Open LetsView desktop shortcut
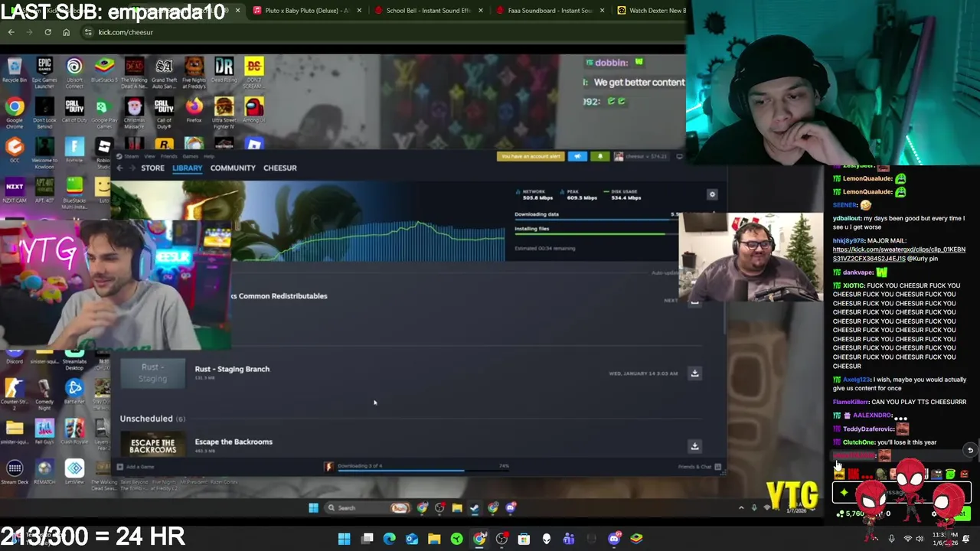The width and height of the screenshot is (980, 551). [x=74, y=472]
